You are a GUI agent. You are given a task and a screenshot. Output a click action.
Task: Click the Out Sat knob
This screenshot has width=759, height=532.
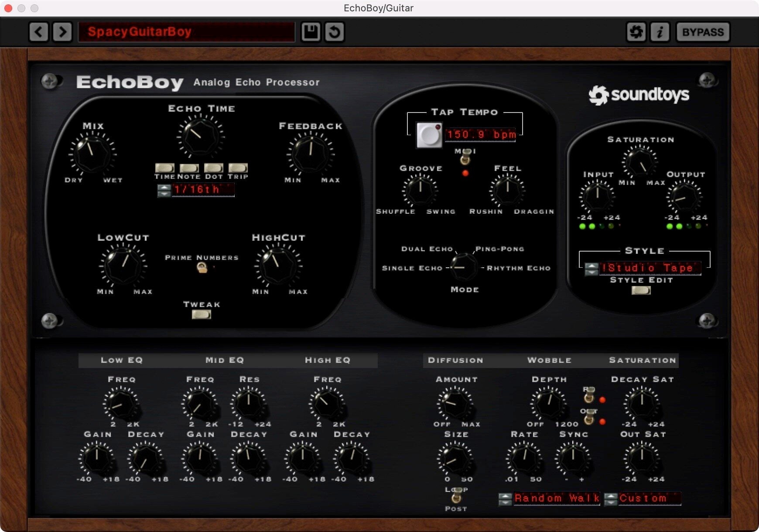(x=642, y=459)
